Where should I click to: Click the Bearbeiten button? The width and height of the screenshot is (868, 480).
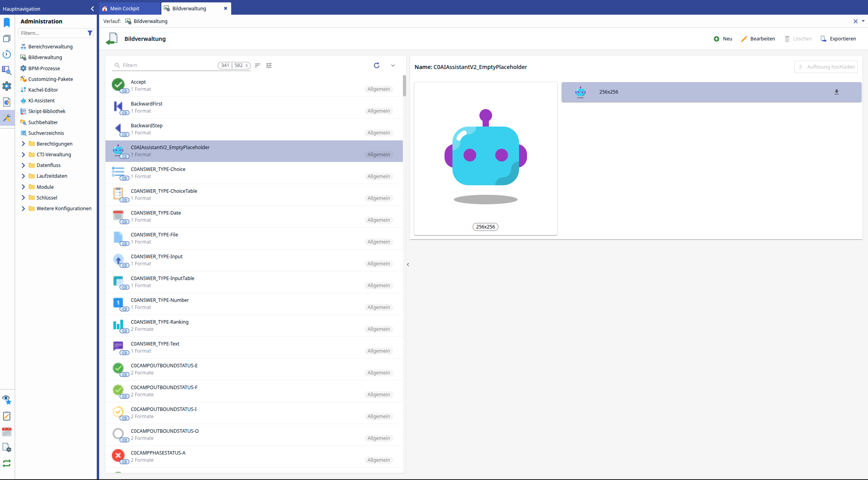click(x=758, y=39)
